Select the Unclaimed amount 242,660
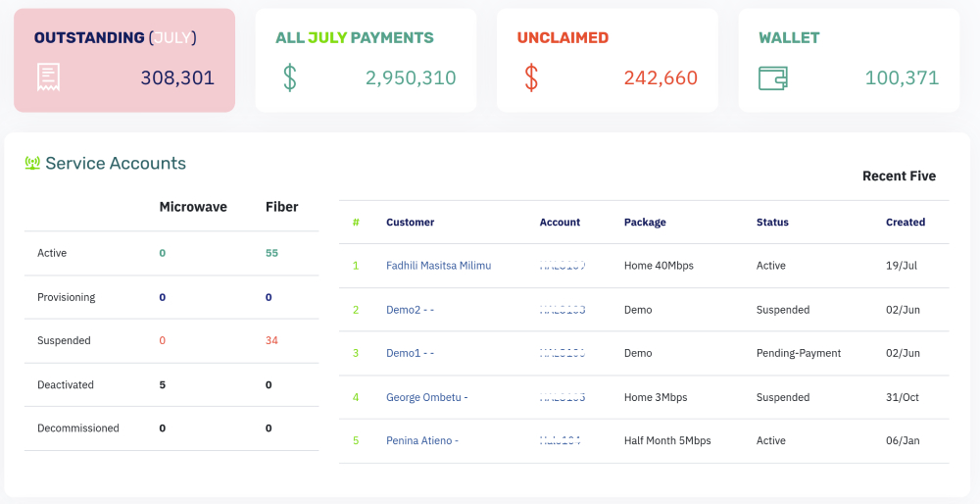The width and height of the screenshot is (980, 504). [x=661, y=78]
